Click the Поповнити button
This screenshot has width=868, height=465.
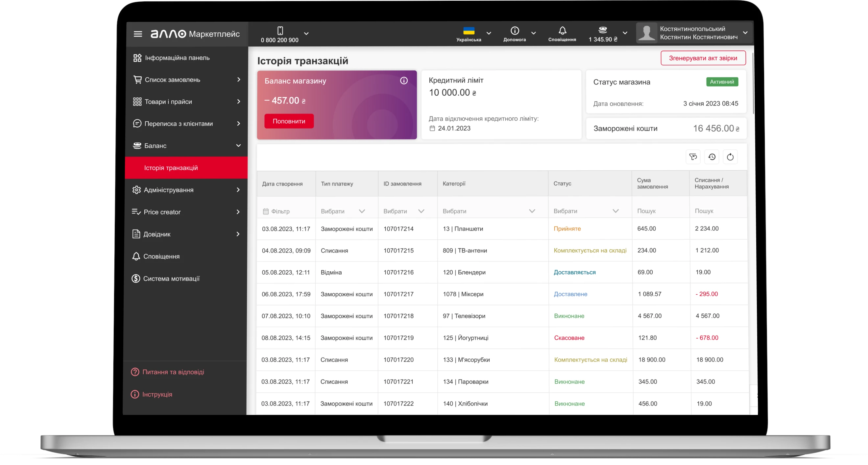click(x=289, y=121)
